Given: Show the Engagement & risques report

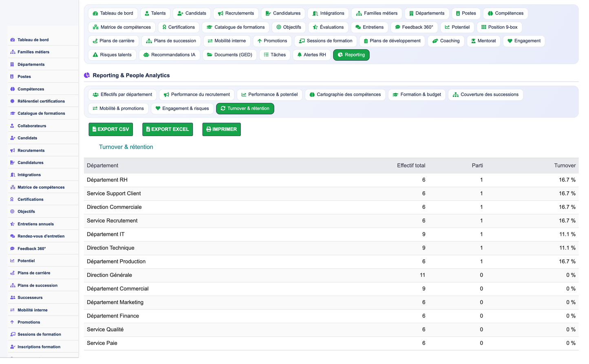Looking at the screenshot, I should tap(182, 109).
